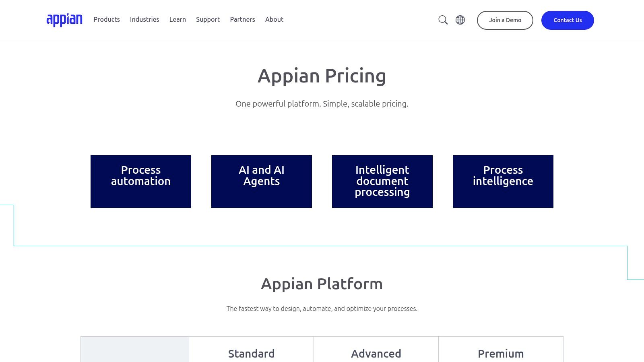Click the globe language selector icon
Image resolution: width=644 pixels, height=362 pixels.
pyautogui.click(x=460, y=20)
